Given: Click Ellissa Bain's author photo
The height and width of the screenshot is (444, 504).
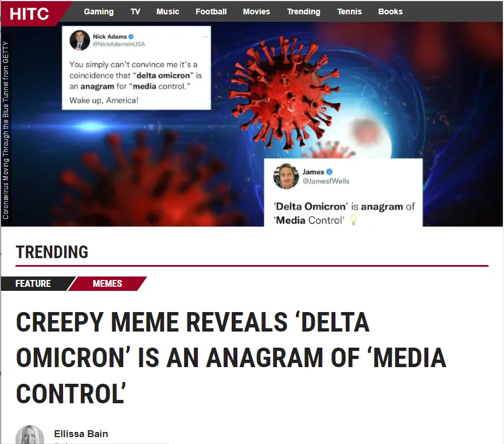Looking at the screenshot, I should point(30,435).
